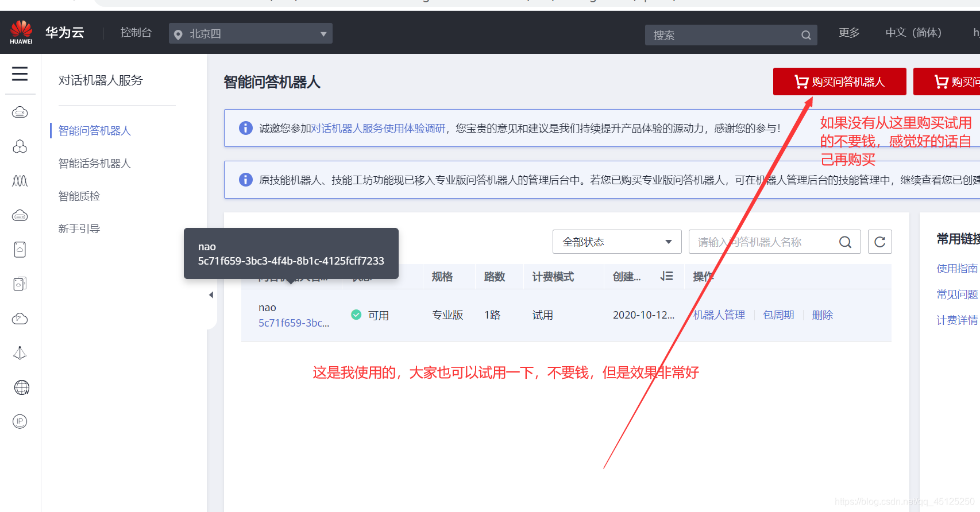Click the 对话机器人服务 sidebar title
Screen dimensions: 980x512
101,80
